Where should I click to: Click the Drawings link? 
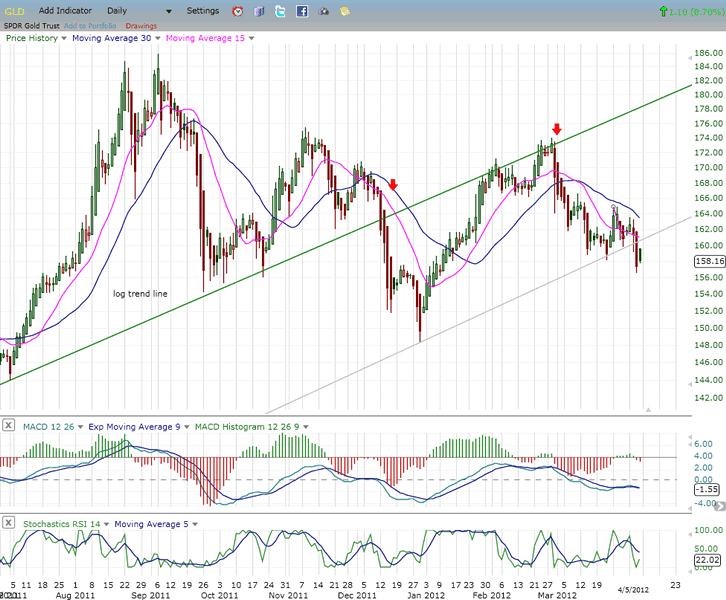141,25
